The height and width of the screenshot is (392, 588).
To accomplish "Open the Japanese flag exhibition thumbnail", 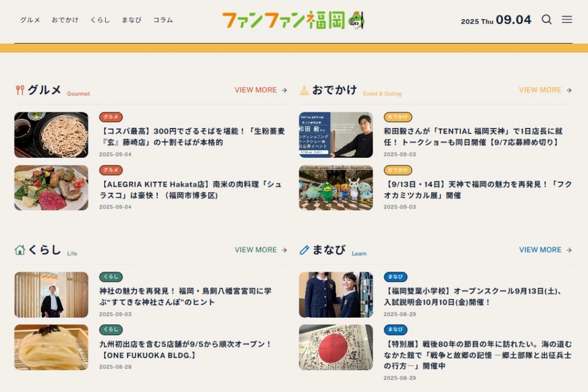I will click(335, 347).
